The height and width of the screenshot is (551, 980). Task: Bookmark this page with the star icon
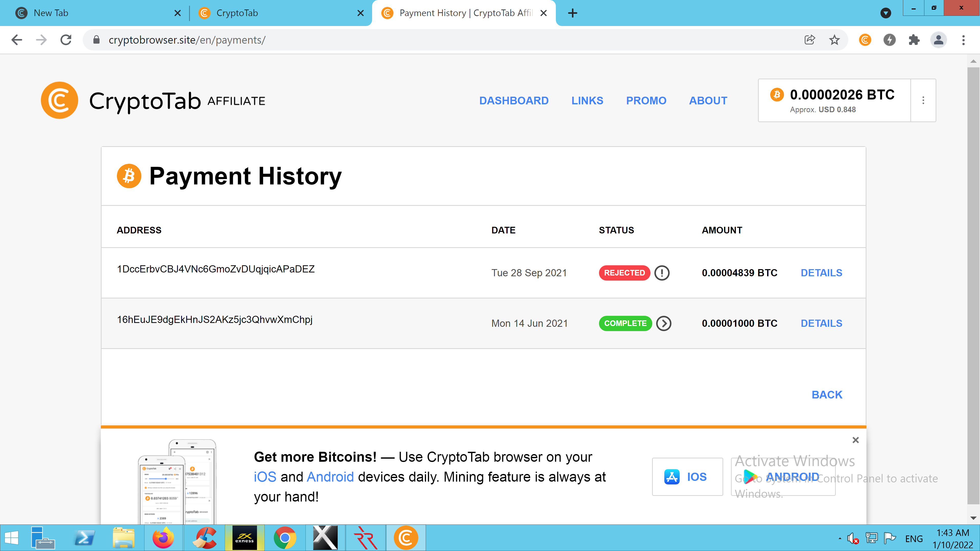coord(834,40)
